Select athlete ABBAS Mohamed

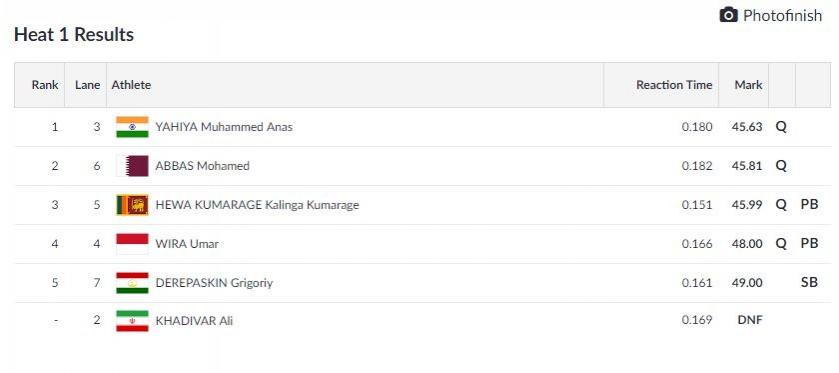(202, 166)
